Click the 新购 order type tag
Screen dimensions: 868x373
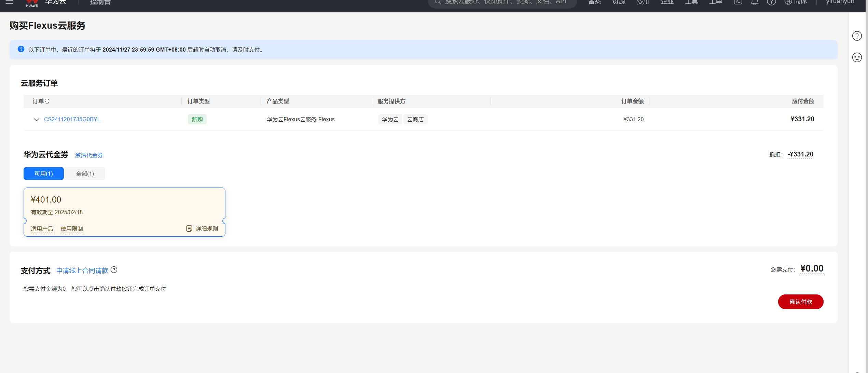click(x=197, y=119)
